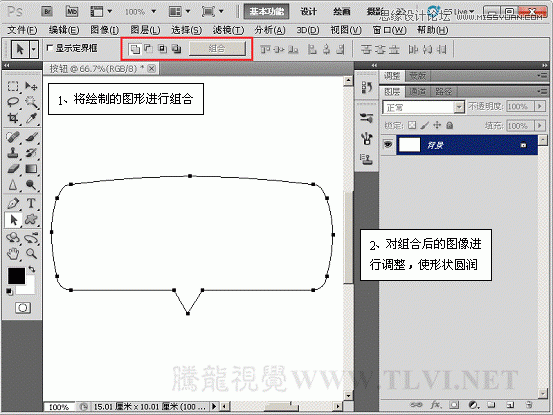Select the Essentials workspace button
The height and width of the screenshot is (415, 553).
point(266,12)
